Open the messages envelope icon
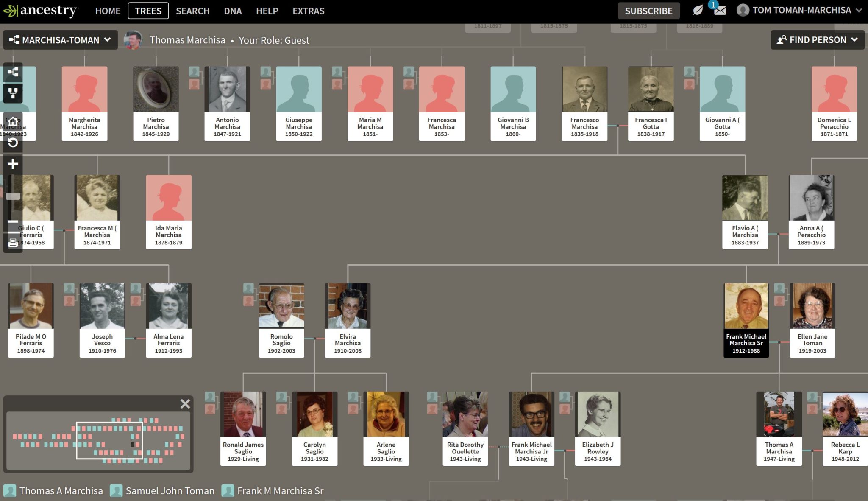Viewport: 868px width, 501px height. pyautogui.click(x=720, y=10)
